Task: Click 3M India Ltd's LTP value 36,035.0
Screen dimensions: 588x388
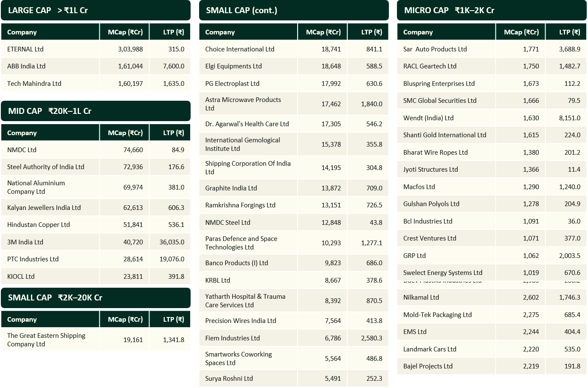Action: [172, 242]
